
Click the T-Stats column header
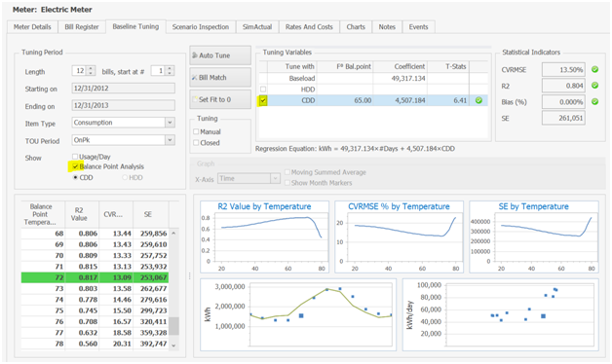coord(448,66)
